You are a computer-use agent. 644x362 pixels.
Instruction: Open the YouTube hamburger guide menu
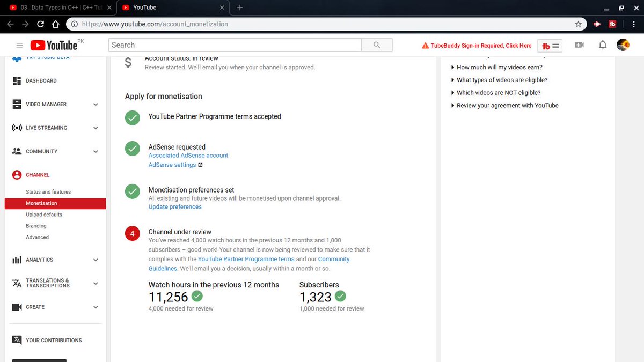point(20,46)
